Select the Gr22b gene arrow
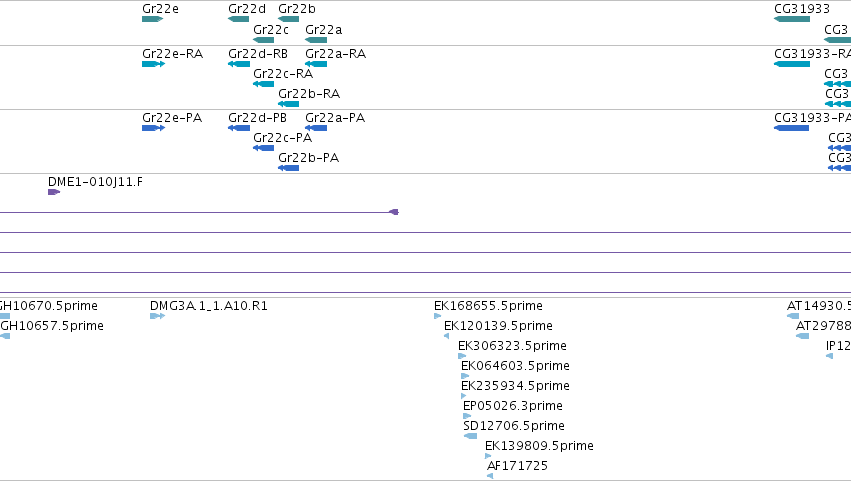Image resolution: width=851 pixels, height=481 pixels. pyautogui.click(x=288, y=19)
